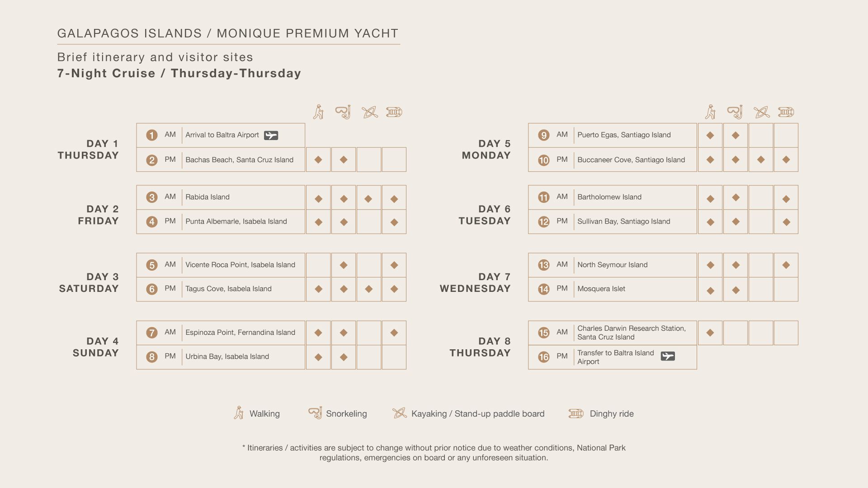The image size is (868, 488).
Task: Click the airplane icon beside Transfer to Baltra Island
Action: pyautogui.click(x=668, y=357)
